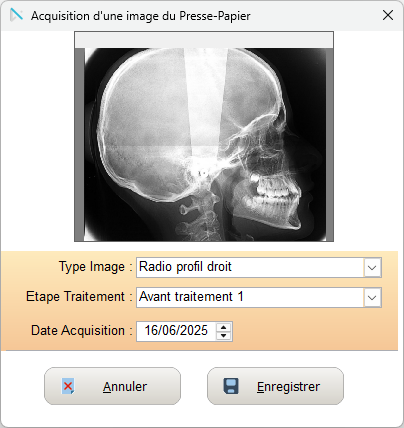The image size is (404, 428).
Task: Close the Presse-Papier acquisition dialog
Action: (x=388, y=15)
